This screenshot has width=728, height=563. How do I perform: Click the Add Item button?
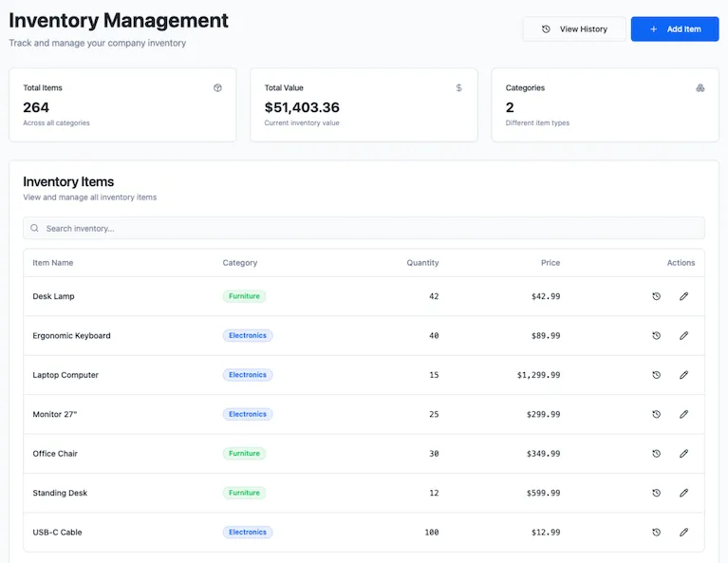pyautogui.click(x=675, y=29)
